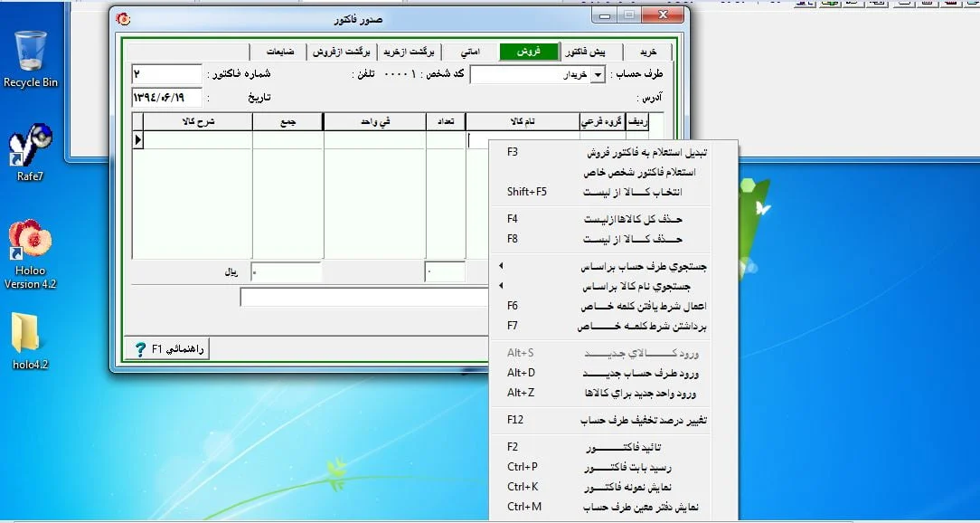Image resolution: width=980 pixels, height=523 pixels.
Task: Click the جمع column header
Action: point(287,122)
